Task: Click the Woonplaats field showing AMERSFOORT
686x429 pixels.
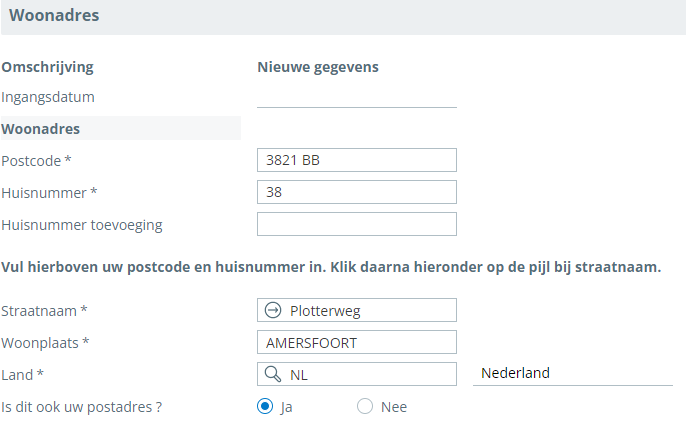Action: point(356,342)
